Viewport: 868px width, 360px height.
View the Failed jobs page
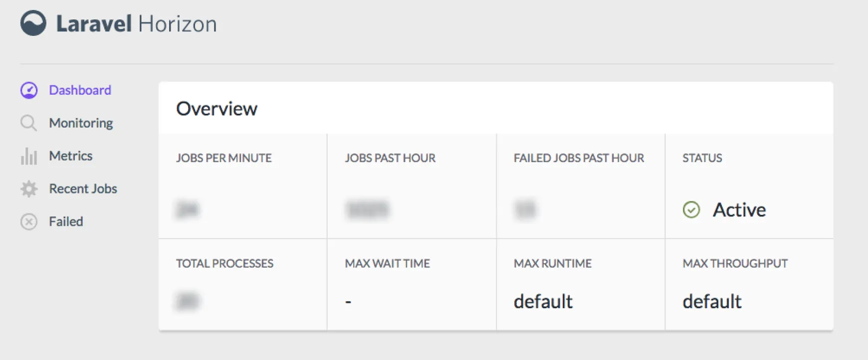(65, 221)
